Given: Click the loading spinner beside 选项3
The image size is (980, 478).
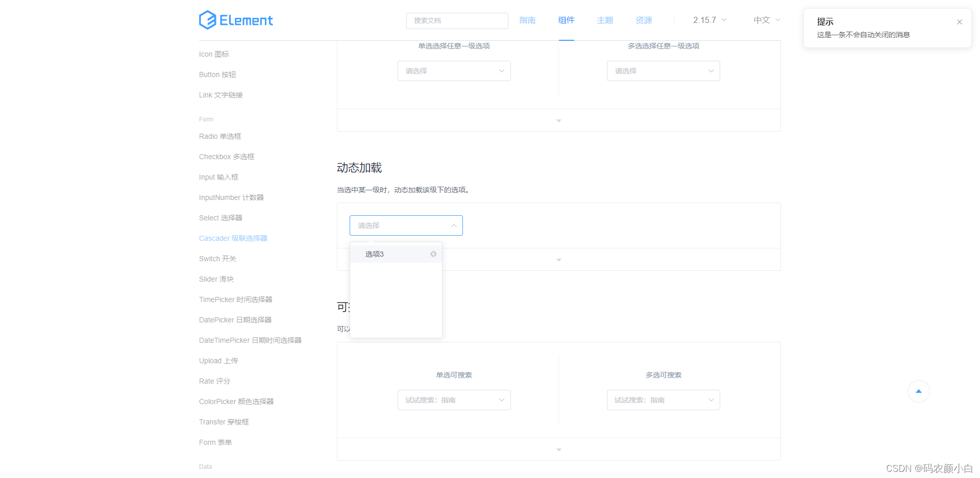Looking at the screenshot, I should tap(433, 254).
